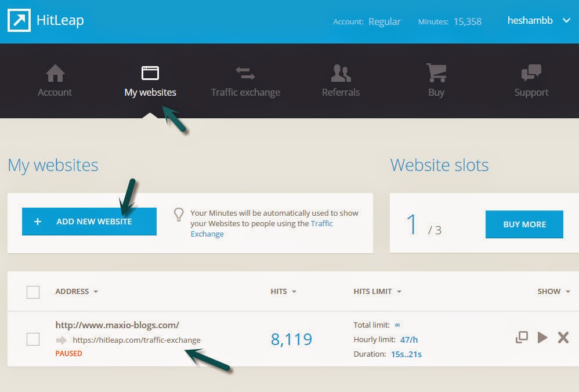This screenshot has width=579, height=392.
Task: Click the HitLeap brand name text
Action: coord(60,20)
